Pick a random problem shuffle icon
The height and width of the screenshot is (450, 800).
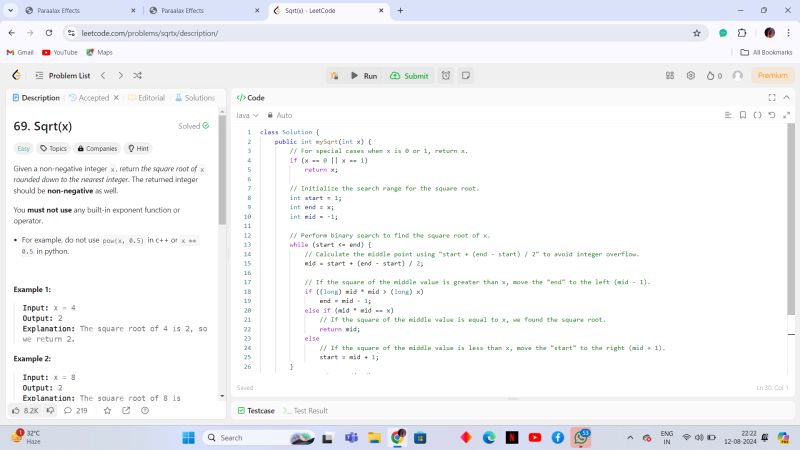(137, 76)
